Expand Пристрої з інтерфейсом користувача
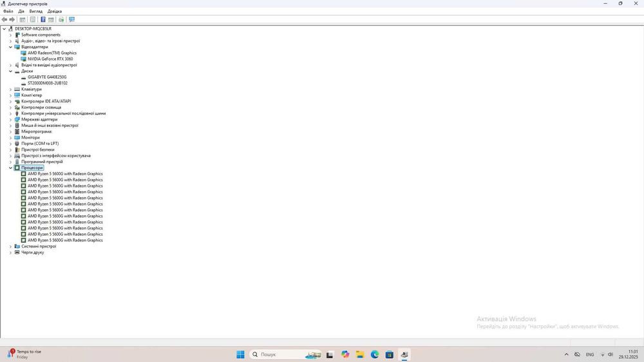Screen dimensions: 644x362 pyautogui.click(x=11, y=156)
